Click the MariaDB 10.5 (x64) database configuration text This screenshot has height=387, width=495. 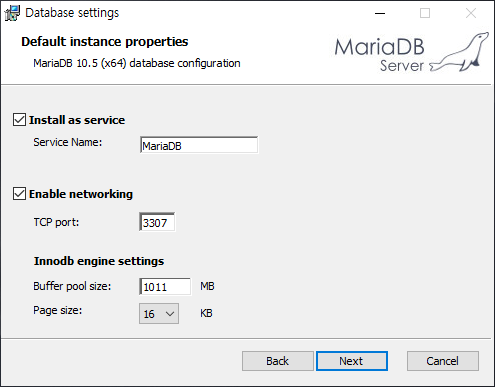pyautogui.click(x=137, y=63)
